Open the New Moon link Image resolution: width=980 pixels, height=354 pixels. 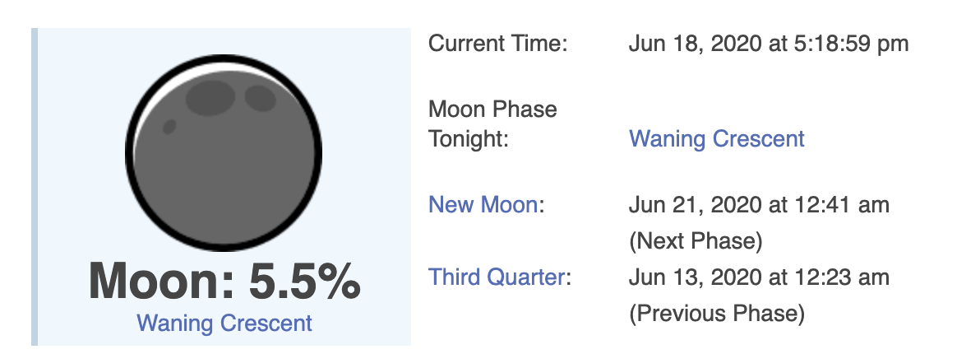click(483, 204)
